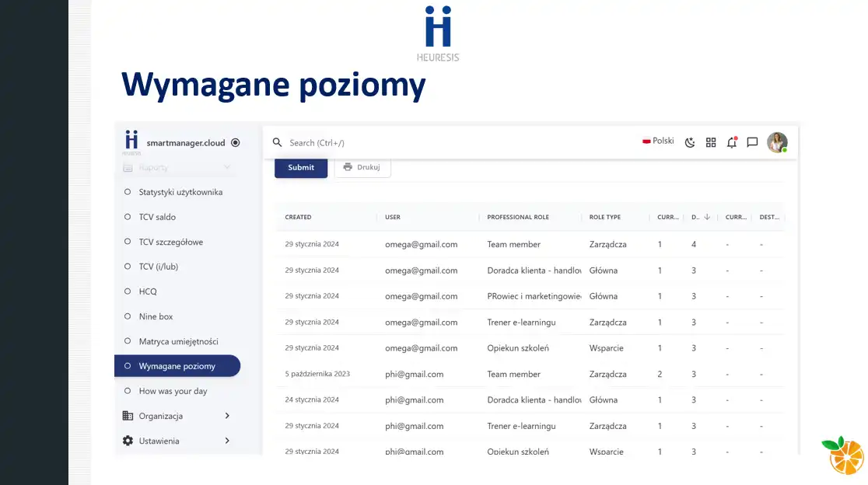Image resolution: width=868 pixels, height=485 pixels.
Task: Expand the Ustawienia submenu arrow
Action: point(227,441)
